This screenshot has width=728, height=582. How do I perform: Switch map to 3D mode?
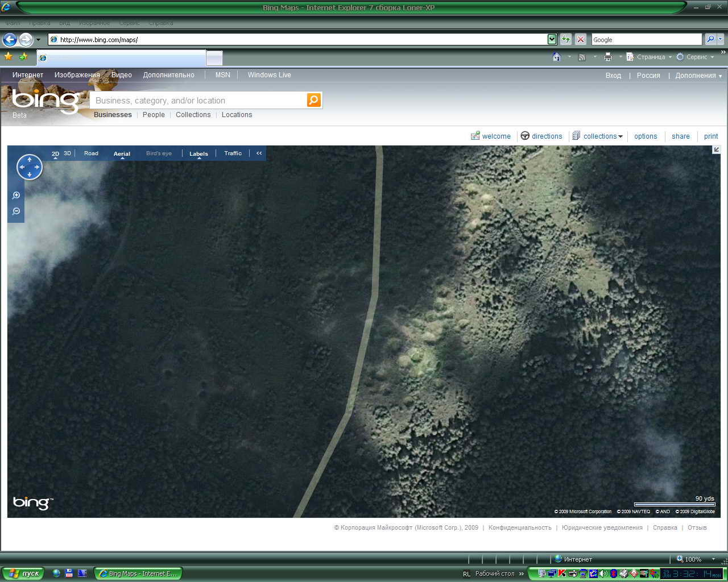click(x=67, y=153)
